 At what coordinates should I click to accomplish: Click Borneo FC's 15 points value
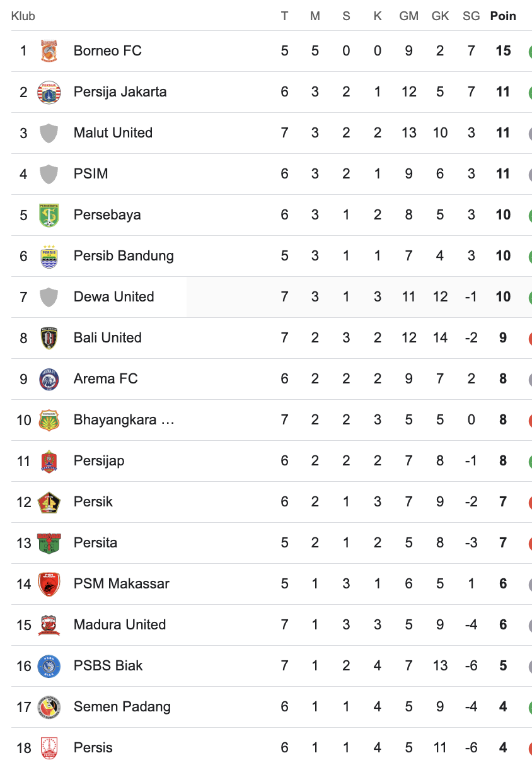[503, 51]
